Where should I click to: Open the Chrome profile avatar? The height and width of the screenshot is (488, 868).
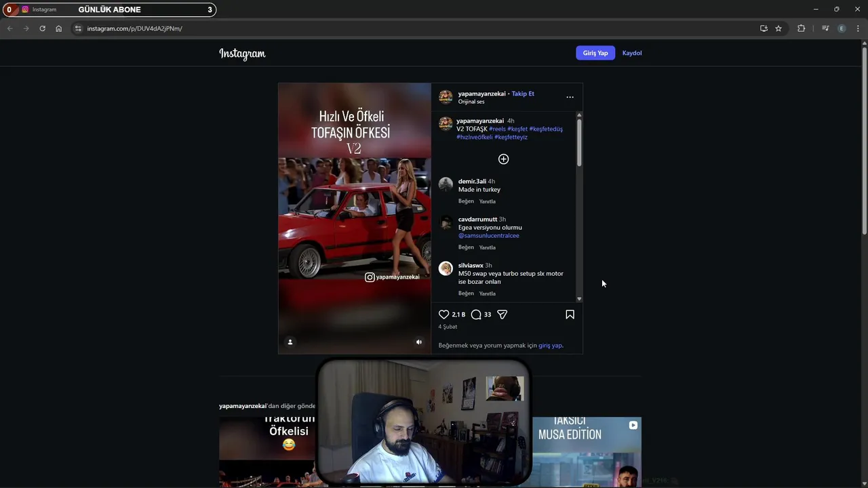tap(842, 28)
